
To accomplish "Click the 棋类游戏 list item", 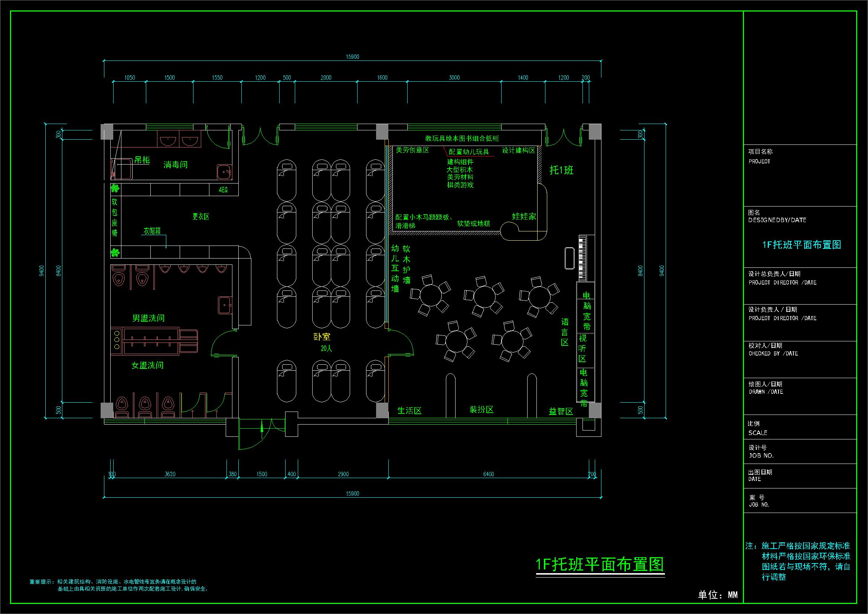I will (460, 185).
